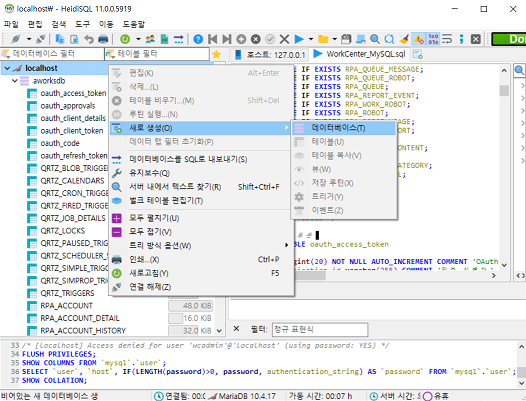Open the run query dropdown arrow

coord(311,39)
